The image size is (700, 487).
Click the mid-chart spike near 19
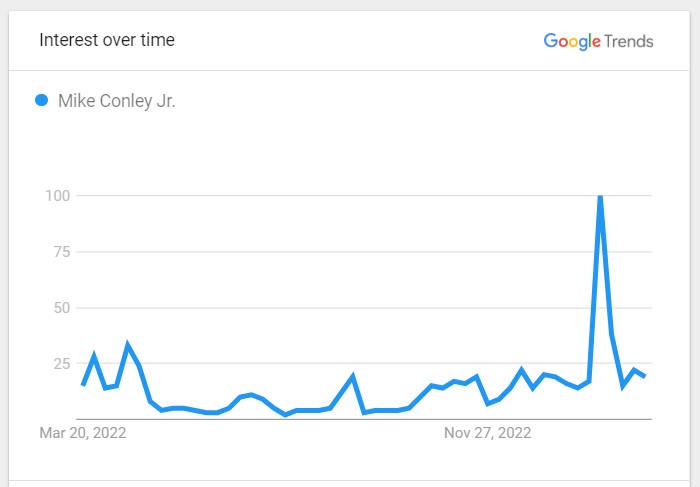tap(353, 376)
